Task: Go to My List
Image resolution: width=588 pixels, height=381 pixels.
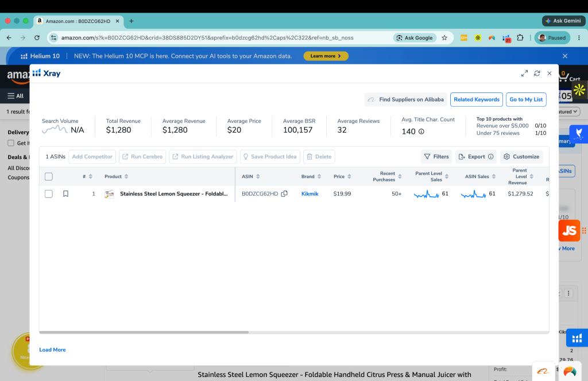Action: click(526, 99)
